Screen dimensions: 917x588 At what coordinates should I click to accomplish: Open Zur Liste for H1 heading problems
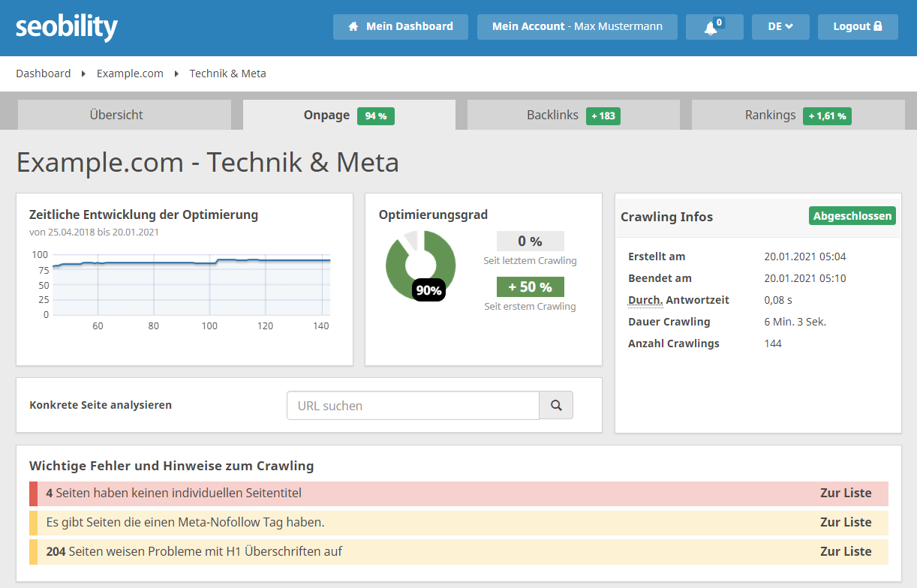point(846,551)
